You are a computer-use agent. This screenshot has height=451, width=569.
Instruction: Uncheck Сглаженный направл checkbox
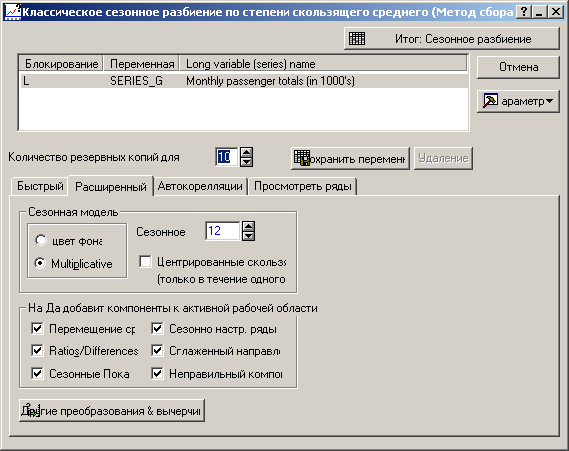point(157,351)
